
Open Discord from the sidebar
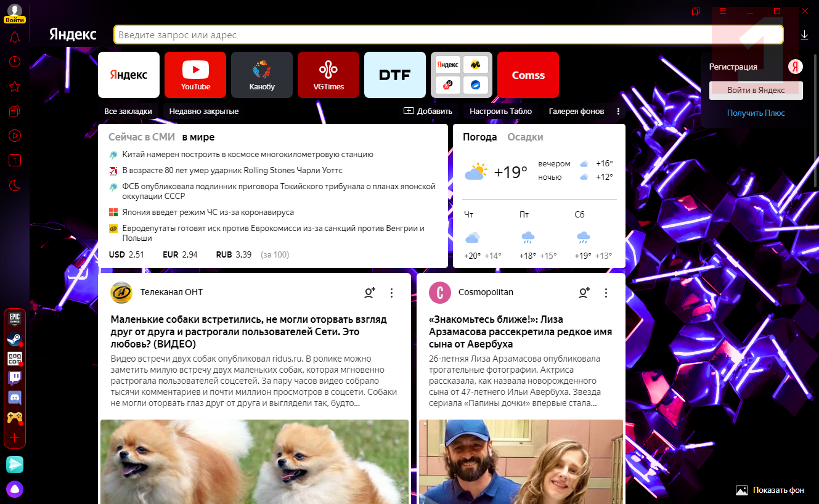coord(14,398)
